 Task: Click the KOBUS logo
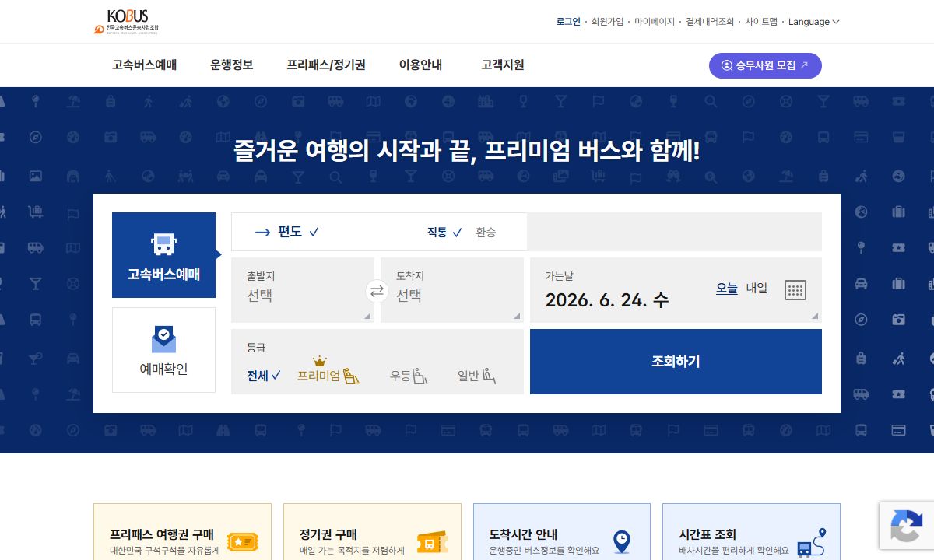pyautogui.click(x=125, y=22)
